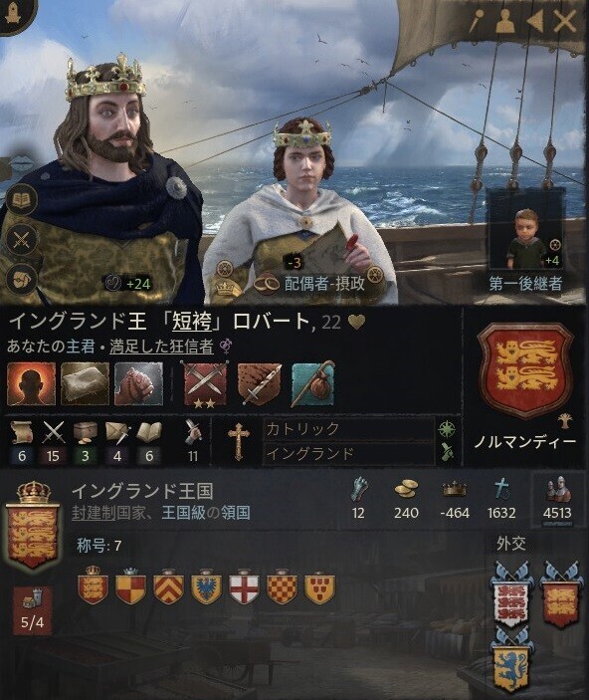Go back with the left arrow icon
589x700 pixels.
pyautogui.click(x=534, y=21)
